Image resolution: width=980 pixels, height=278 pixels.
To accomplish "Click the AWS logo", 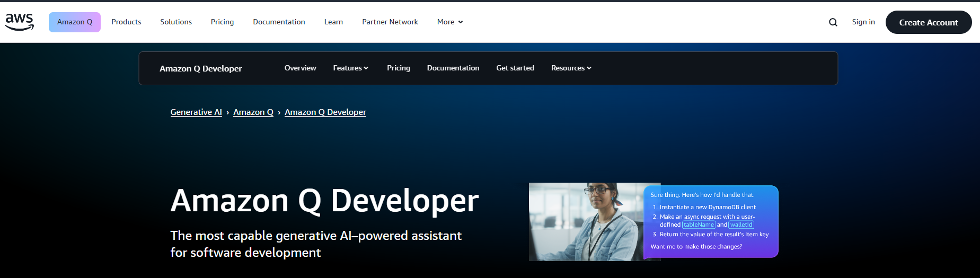I will 20,22.
